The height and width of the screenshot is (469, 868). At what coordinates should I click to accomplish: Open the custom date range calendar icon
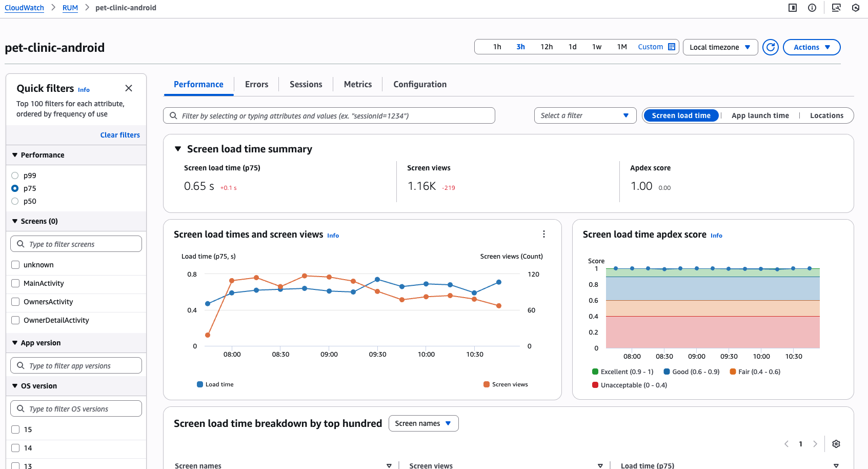coord(672,47)
